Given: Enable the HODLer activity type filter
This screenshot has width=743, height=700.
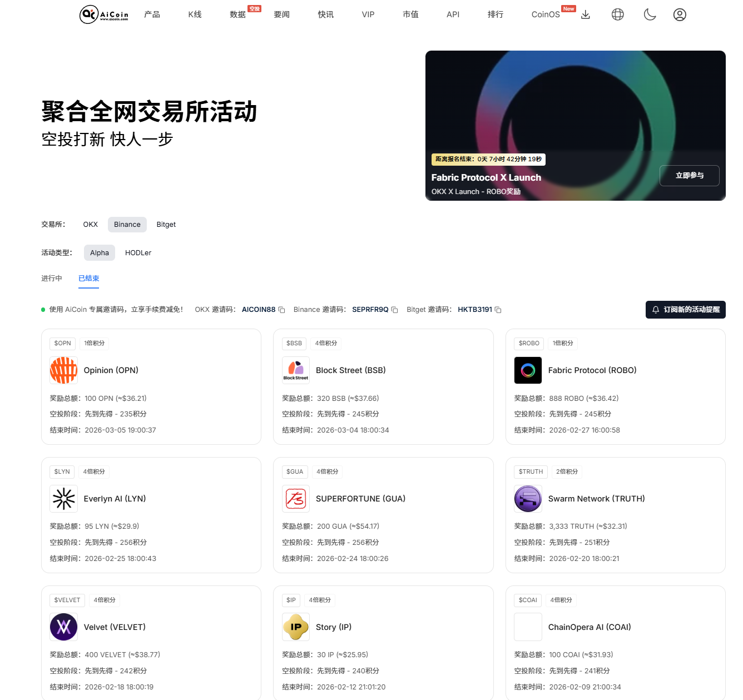Looking at the screenshot, I should tap(138, 252).
